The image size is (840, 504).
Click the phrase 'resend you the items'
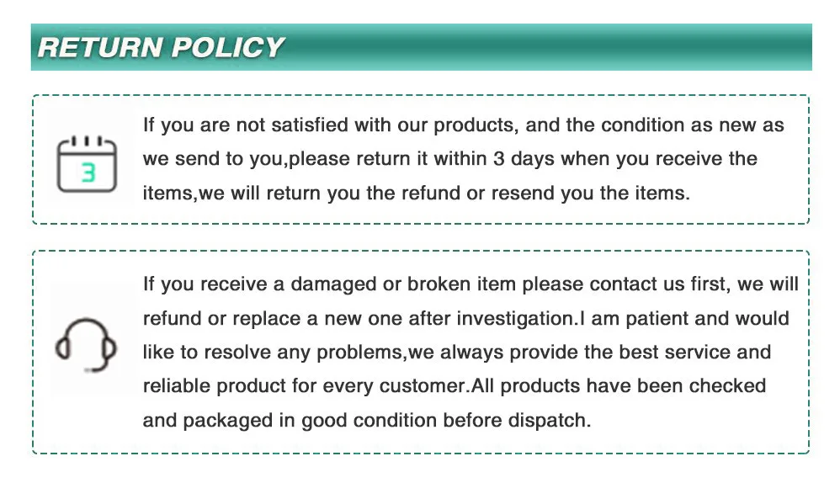[x=589, y=193]
